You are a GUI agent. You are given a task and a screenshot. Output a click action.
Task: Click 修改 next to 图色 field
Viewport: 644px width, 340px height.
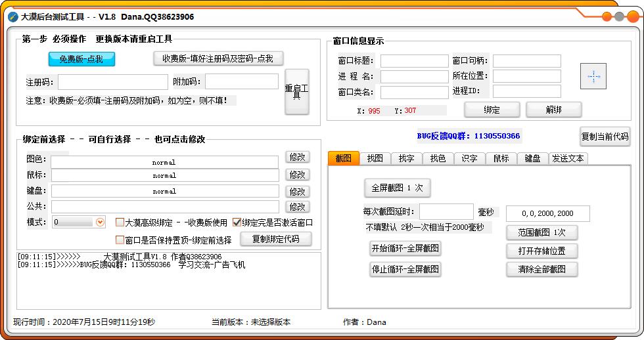coord(298,157)
